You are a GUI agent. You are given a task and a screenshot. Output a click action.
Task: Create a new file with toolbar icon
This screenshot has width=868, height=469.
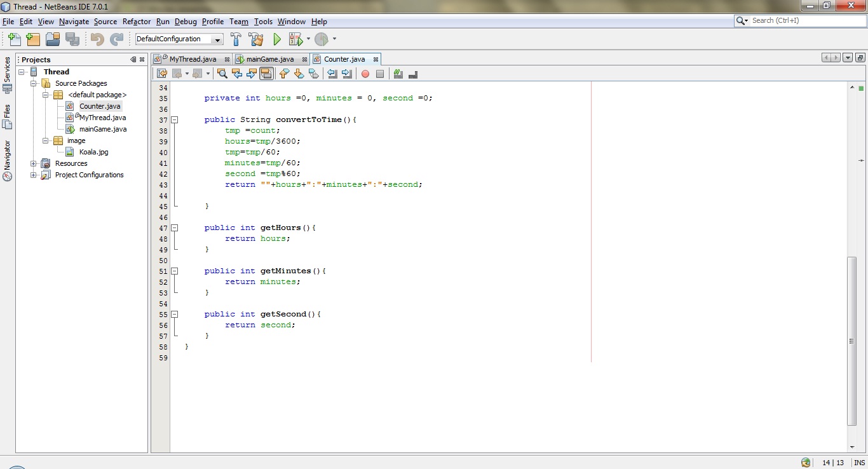click(14, 39)
